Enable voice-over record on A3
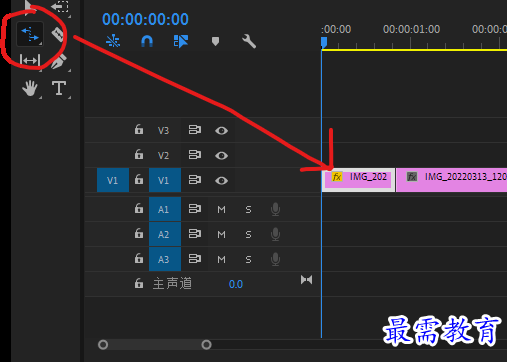The width and height of the screenshot is (507, 362). click(275, 259)
